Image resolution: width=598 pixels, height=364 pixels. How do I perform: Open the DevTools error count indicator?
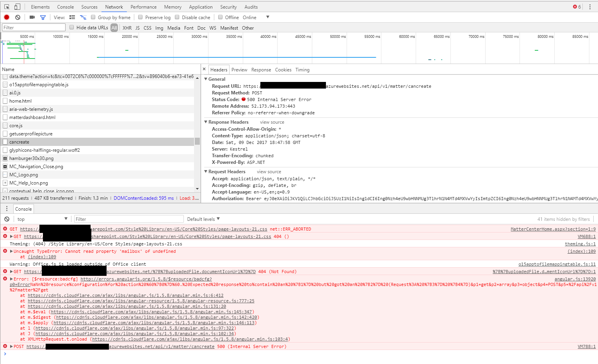click(x=577, y=7)
